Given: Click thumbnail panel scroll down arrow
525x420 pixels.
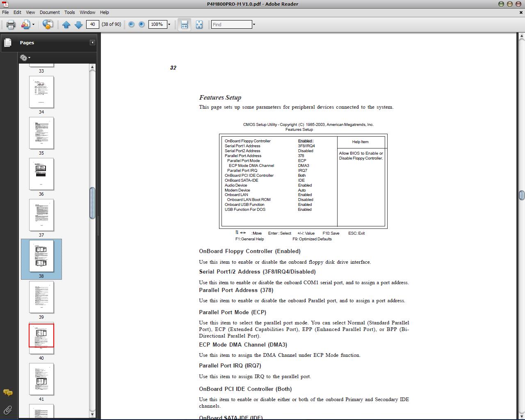Looking at the screenshot, I should [x=92, y=414].
